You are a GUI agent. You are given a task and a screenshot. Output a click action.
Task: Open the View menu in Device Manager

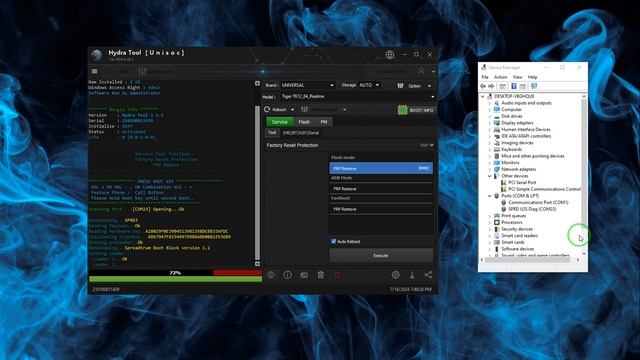point(517,77)
